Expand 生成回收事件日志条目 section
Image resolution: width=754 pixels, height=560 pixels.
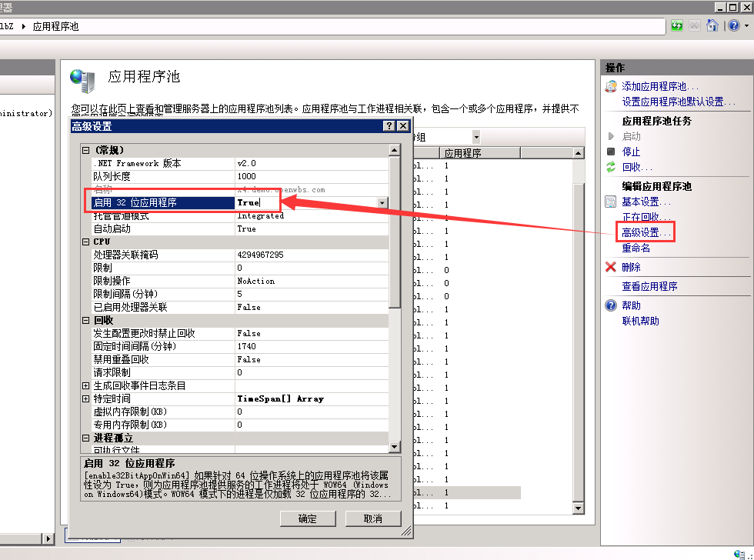pos(85,385)
